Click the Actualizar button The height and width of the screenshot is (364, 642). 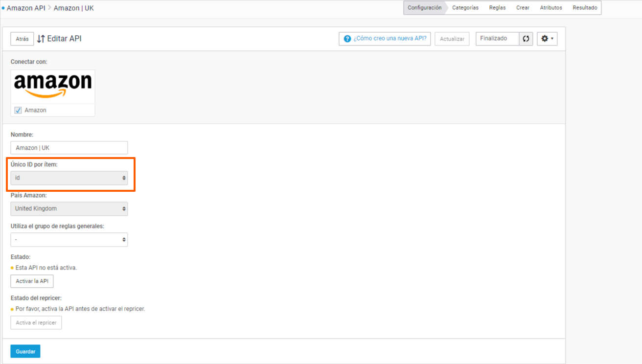coord(452,39)
